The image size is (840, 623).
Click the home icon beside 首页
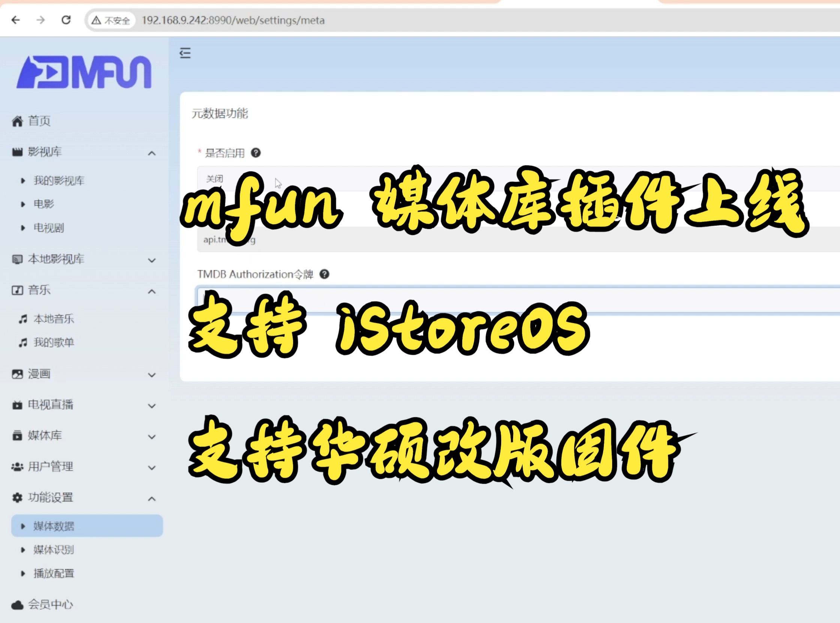pos(17,121)
